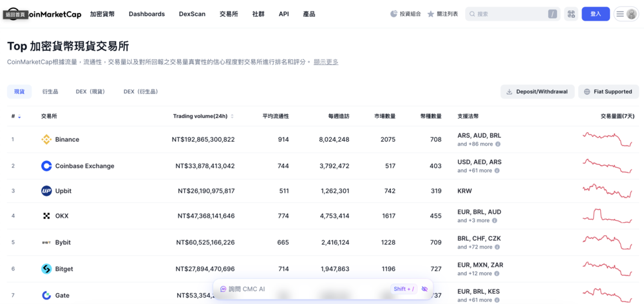The image size is (644, 304).
Task: Click the 登入 button
Action: coord(596,14)
